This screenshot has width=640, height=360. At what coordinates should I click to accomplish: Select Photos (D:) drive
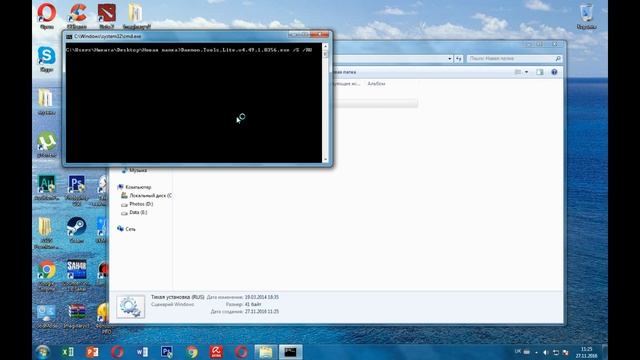(137, 204)
